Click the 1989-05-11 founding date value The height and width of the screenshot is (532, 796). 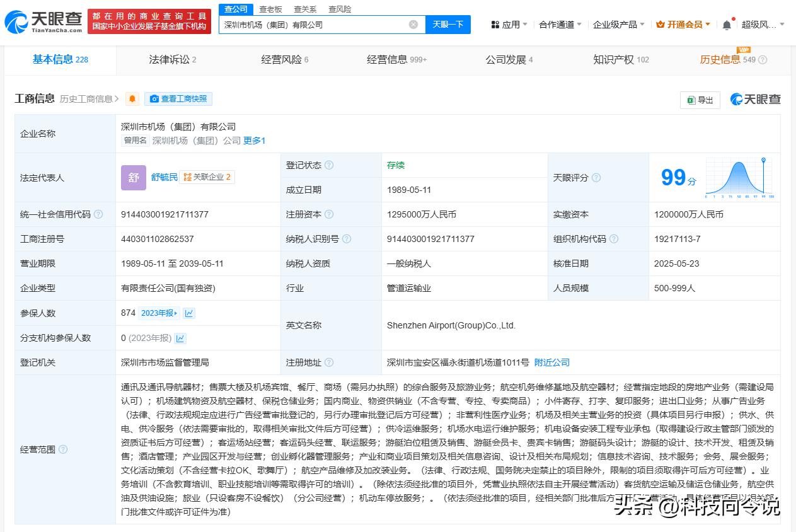(x=408, y=190)
